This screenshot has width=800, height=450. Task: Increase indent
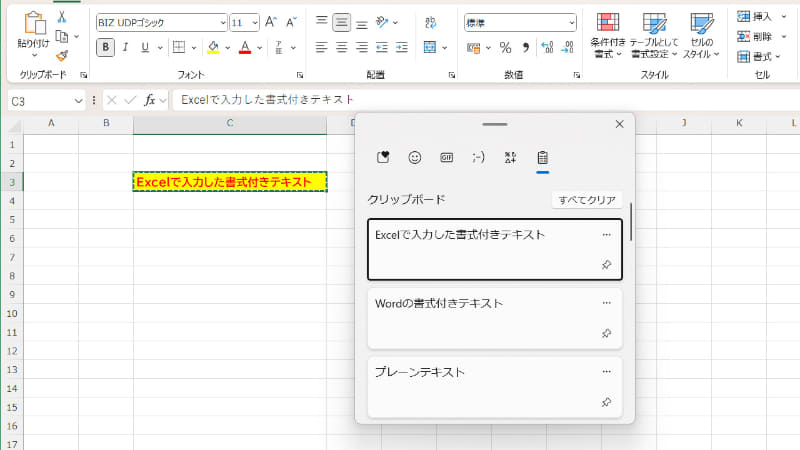click(x=402, y=47)
